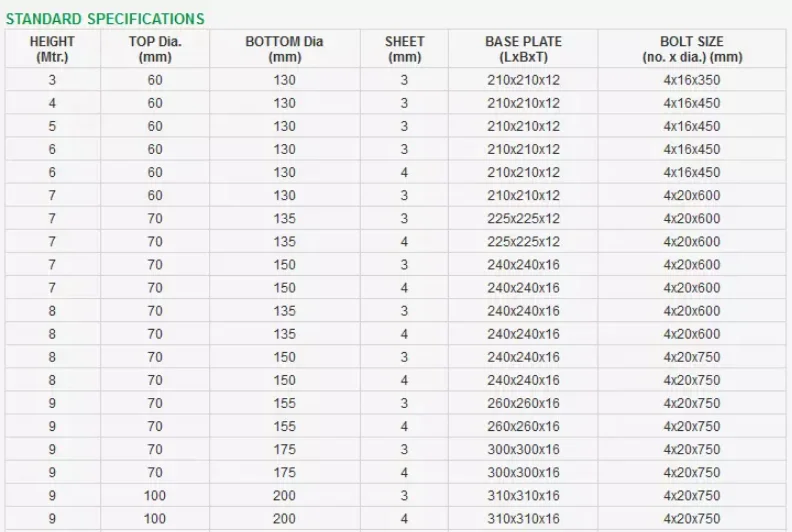Viewport: 792px width, 532px height.
Task: Click the BASE PLATE (LxBxT) column header
Action: (523, 49)
